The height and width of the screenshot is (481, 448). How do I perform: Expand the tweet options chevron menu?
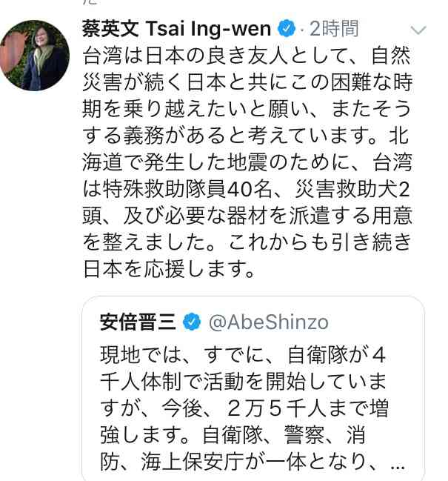pyautogui.click(x=418, y=30)
